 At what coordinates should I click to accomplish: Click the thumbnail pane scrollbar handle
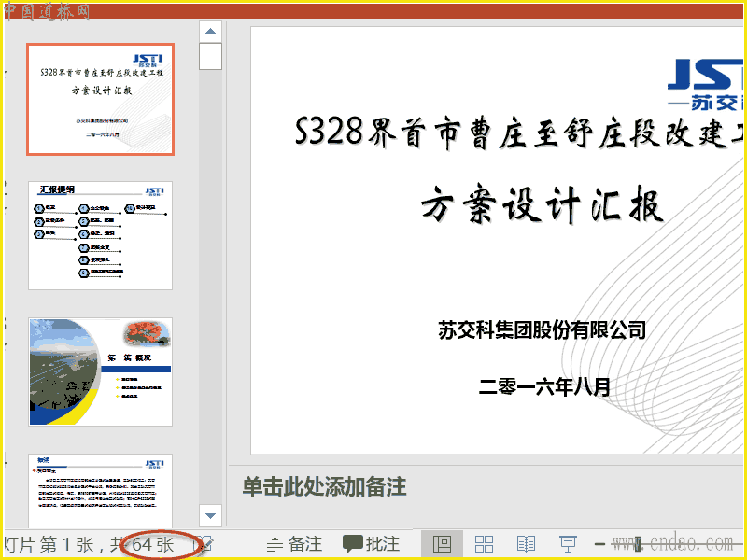(211, 57)
